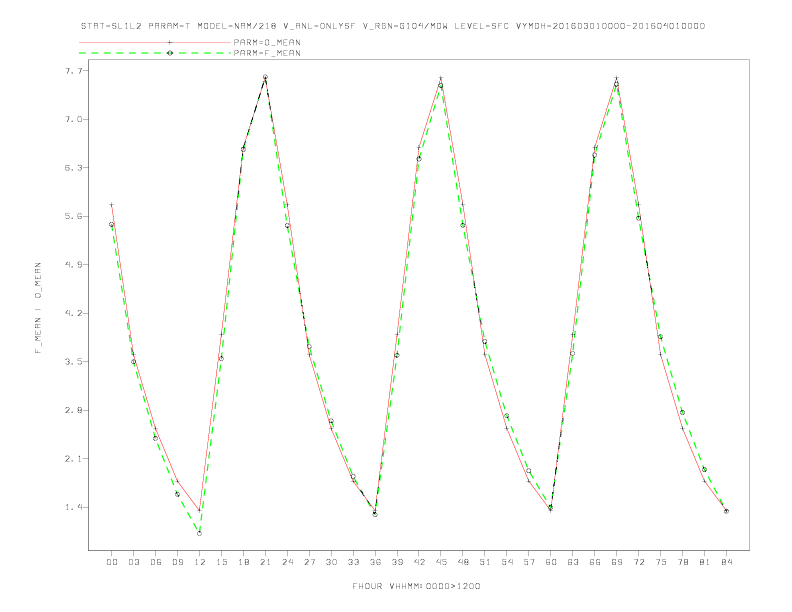The image size is (792, 612).
Task: Click the green dashed legend line sample
Action: click(155, 53)
